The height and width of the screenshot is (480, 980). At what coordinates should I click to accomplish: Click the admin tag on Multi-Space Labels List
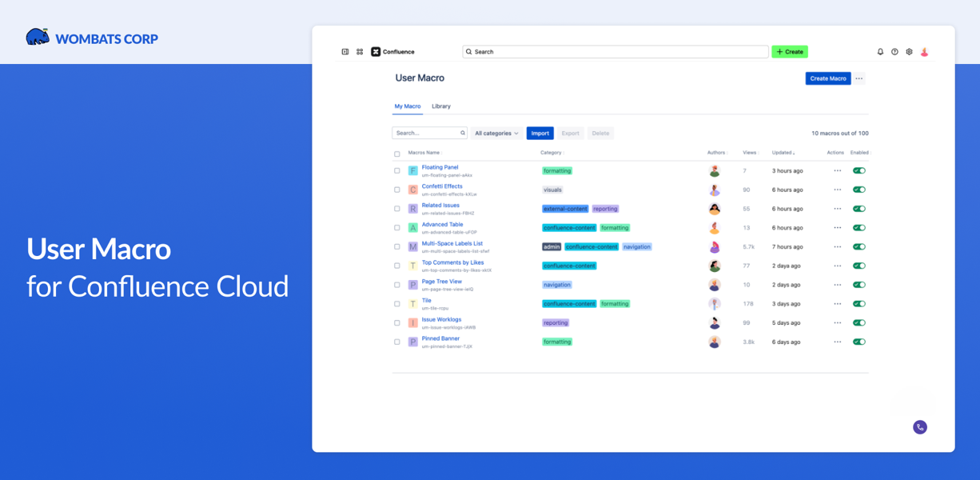(552, 247)
